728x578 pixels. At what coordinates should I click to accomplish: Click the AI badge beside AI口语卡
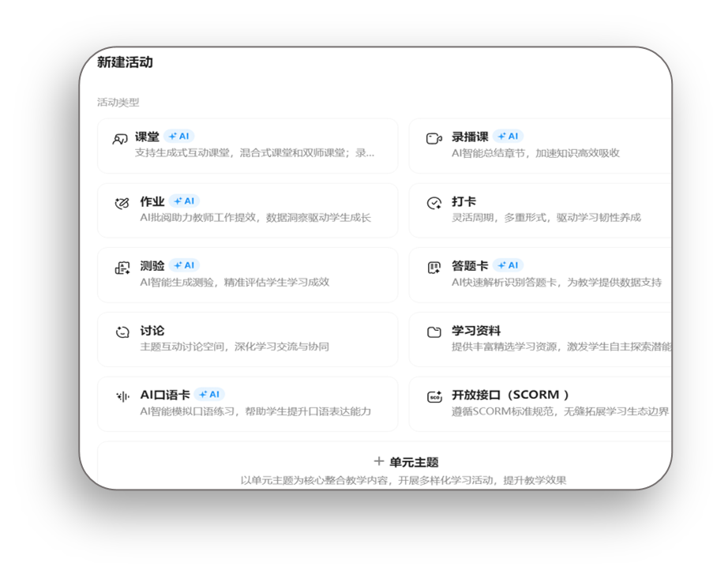coord(209,394)
